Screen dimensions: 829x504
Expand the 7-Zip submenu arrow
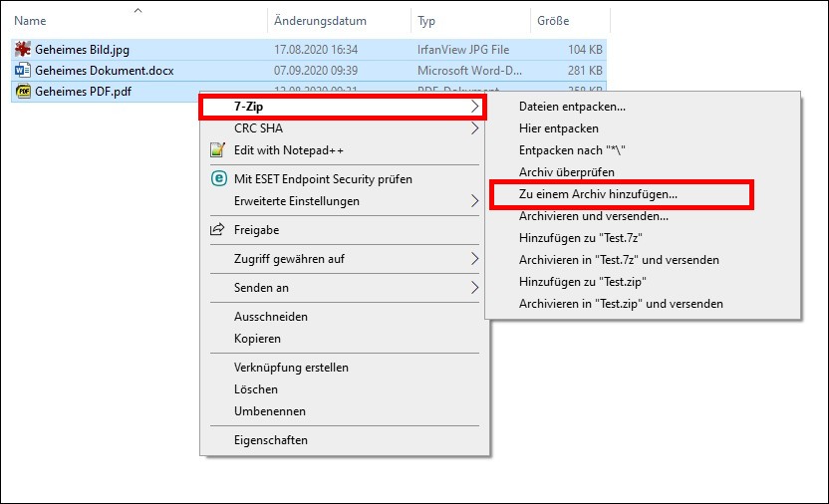[474, 107]
